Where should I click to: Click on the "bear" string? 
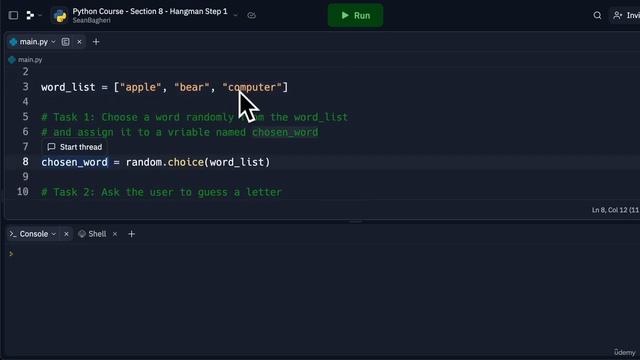(x=191, y=87)
